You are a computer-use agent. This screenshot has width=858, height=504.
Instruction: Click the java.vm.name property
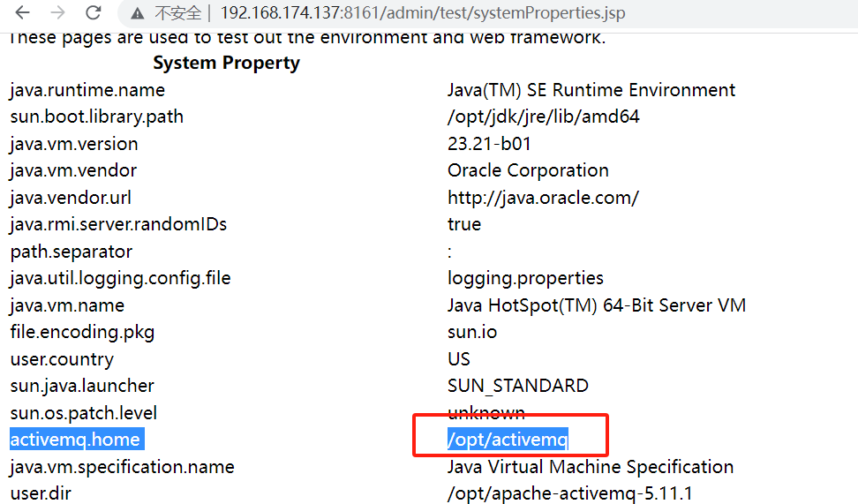coord(67,305)
